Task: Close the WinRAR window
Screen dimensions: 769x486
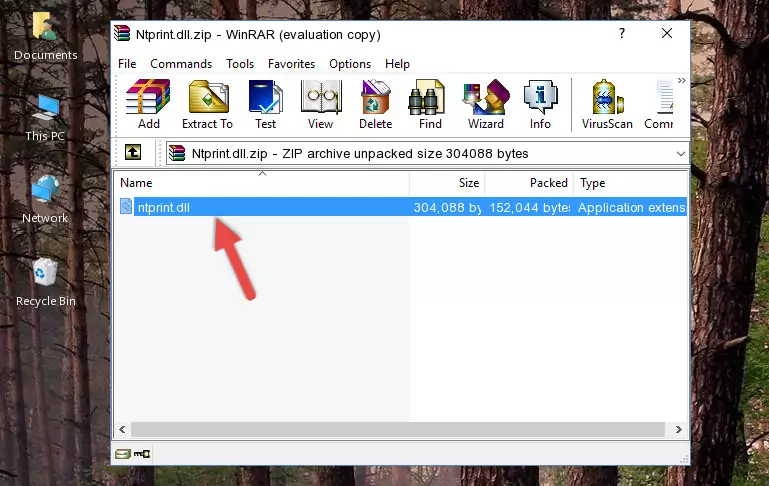Action: (x=667, y=33)
